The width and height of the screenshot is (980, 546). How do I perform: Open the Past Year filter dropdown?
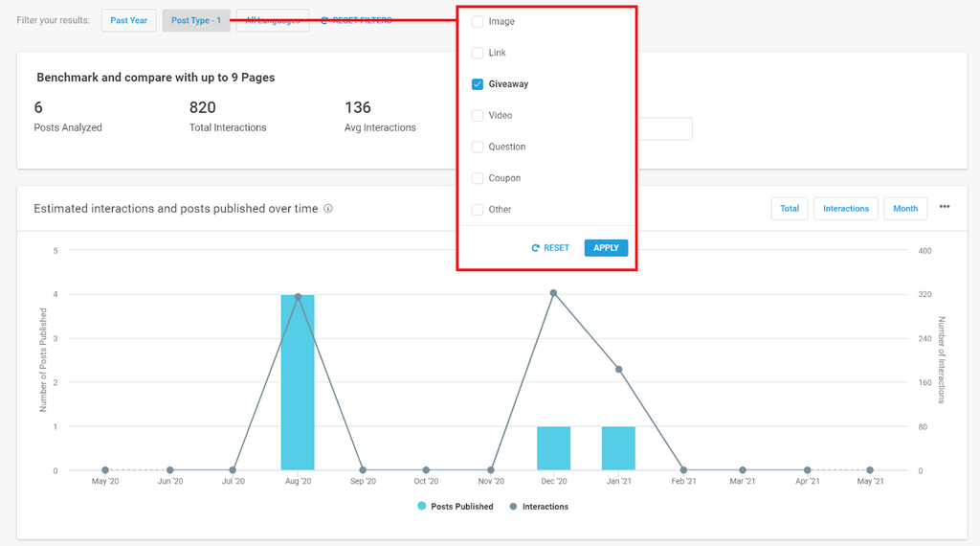pyautogui.click(x=128, y=20)
